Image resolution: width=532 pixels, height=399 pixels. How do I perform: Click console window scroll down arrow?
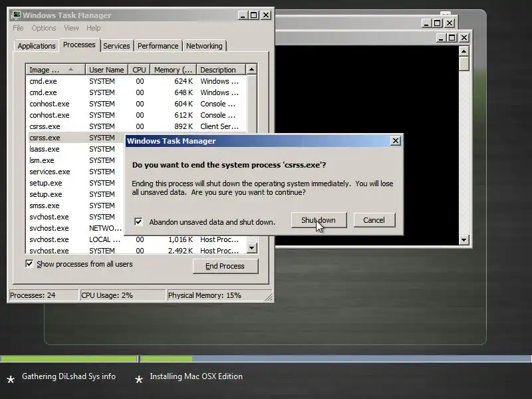click(x=464, y=240)
